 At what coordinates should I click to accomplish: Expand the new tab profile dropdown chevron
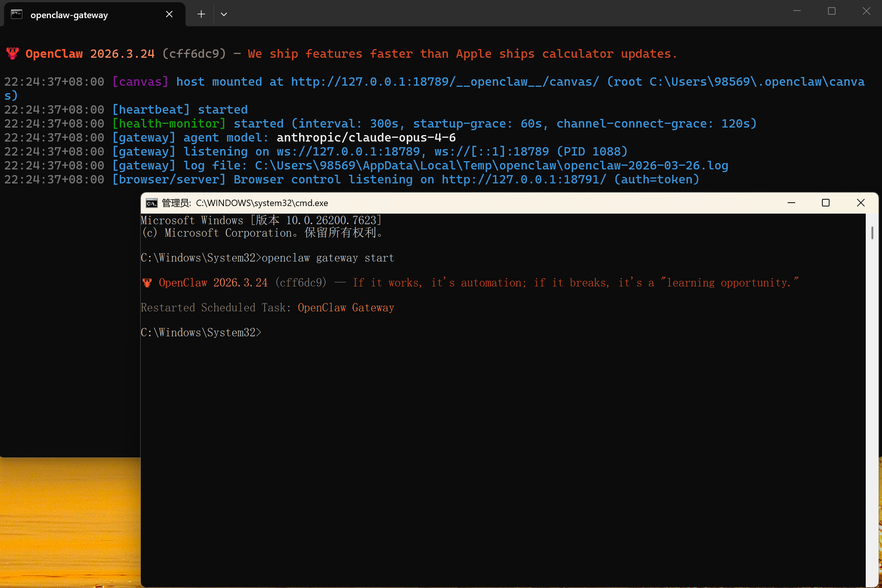click(x=224, y=14)
